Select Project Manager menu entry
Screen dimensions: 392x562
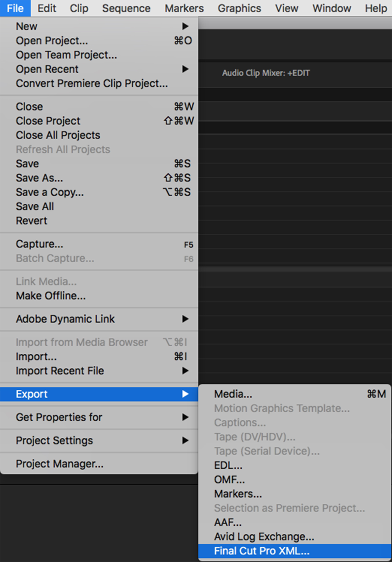59,464
